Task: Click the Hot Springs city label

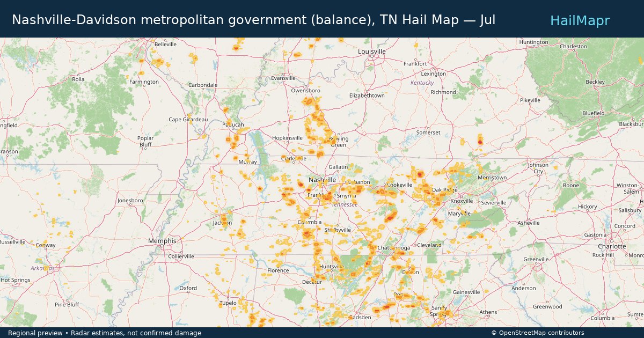Action: [x=16, y=280]
